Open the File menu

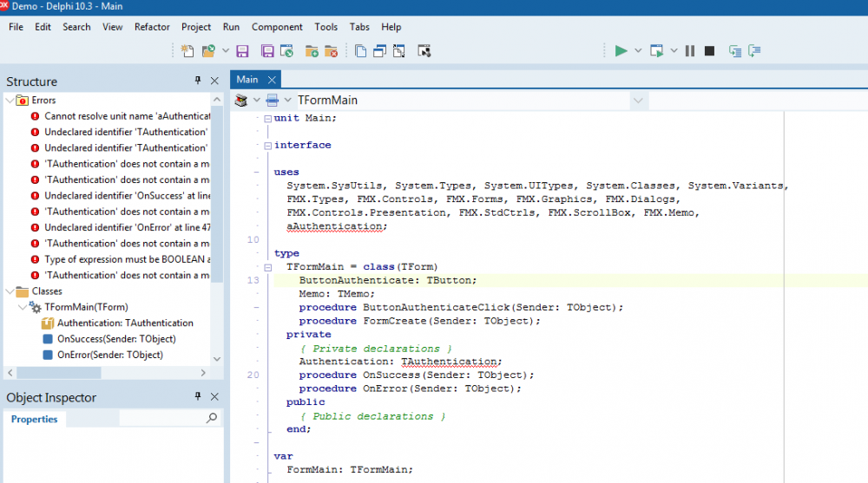click(16, 27)
